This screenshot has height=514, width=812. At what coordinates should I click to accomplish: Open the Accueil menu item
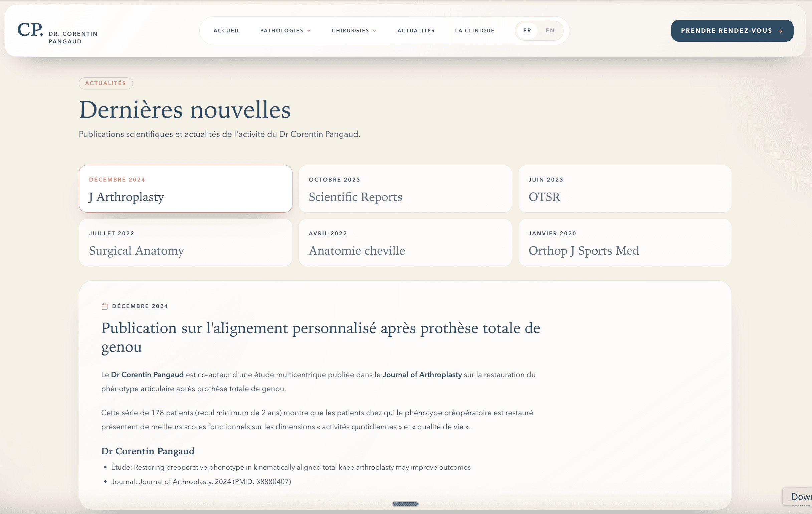pyautogui.click(x=227, y=30)
